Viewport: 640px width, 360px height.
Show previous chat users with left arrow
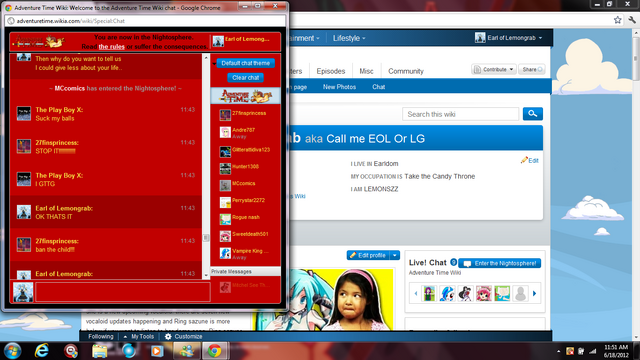coord(416,293)
